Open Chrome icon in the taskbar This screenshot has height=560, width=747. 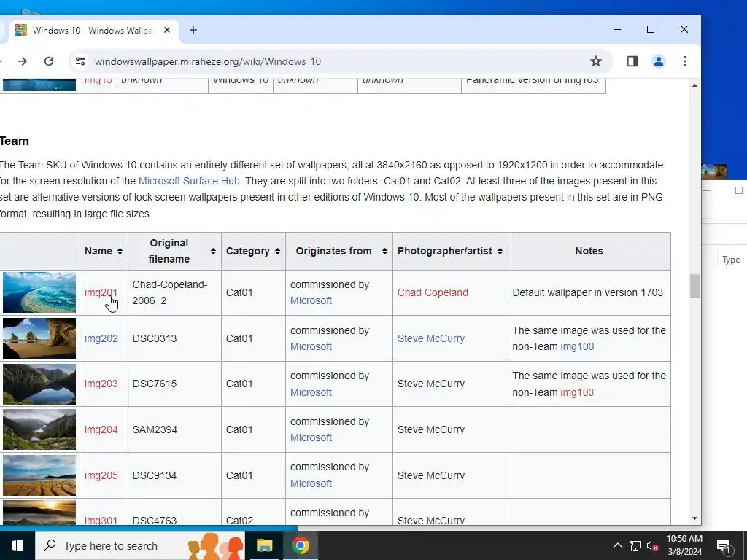coord(300,545)
